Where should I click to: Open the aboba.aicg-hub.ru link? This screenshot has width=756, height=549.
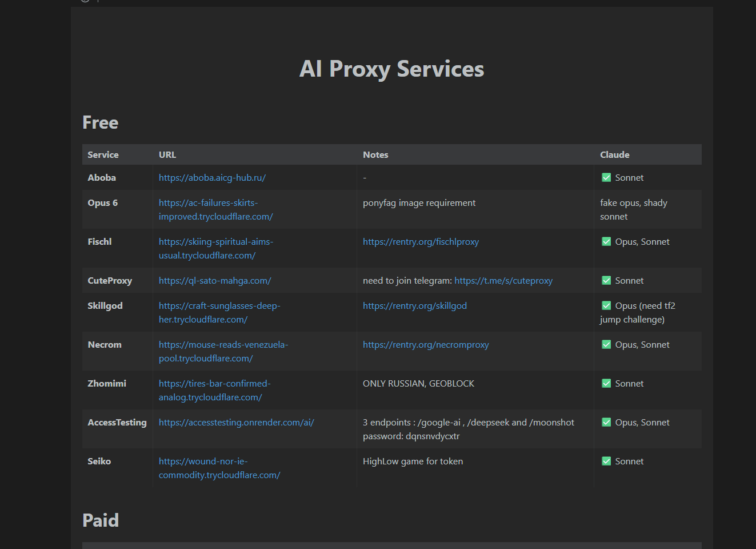click(212, 178)
